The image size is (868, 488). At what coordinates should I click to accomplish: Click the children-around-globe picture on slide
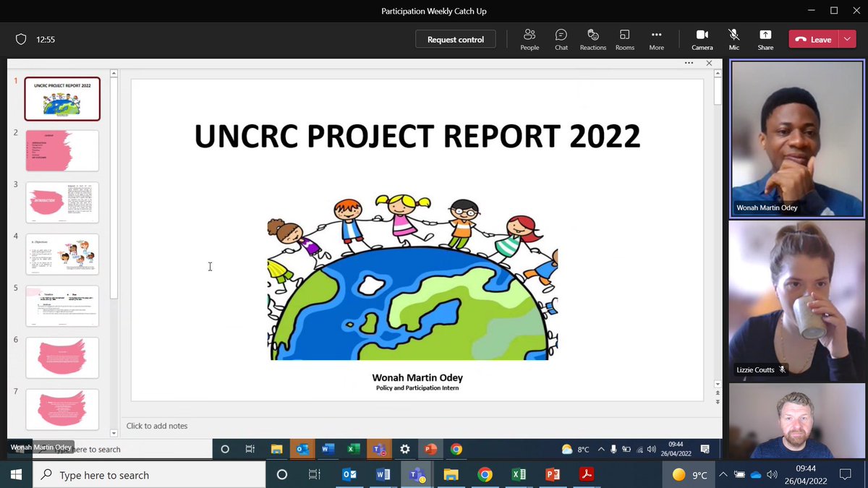point(412,277)
